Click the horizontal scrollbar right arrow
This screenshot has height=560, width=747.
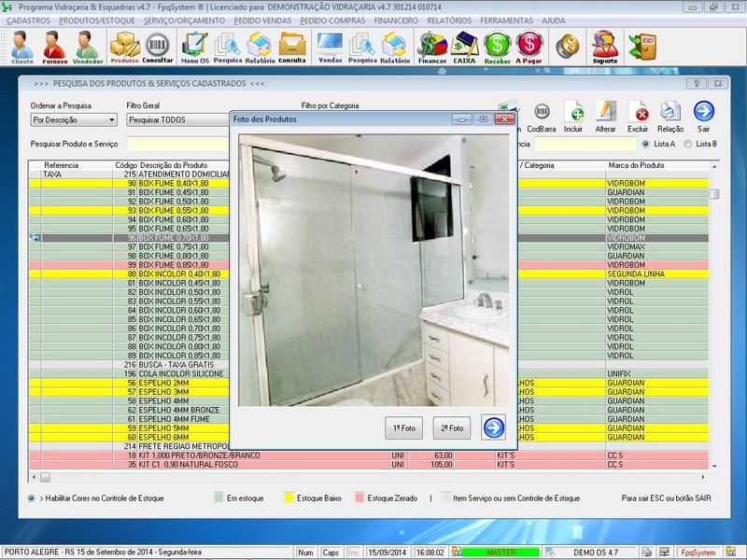click(703, 477)
